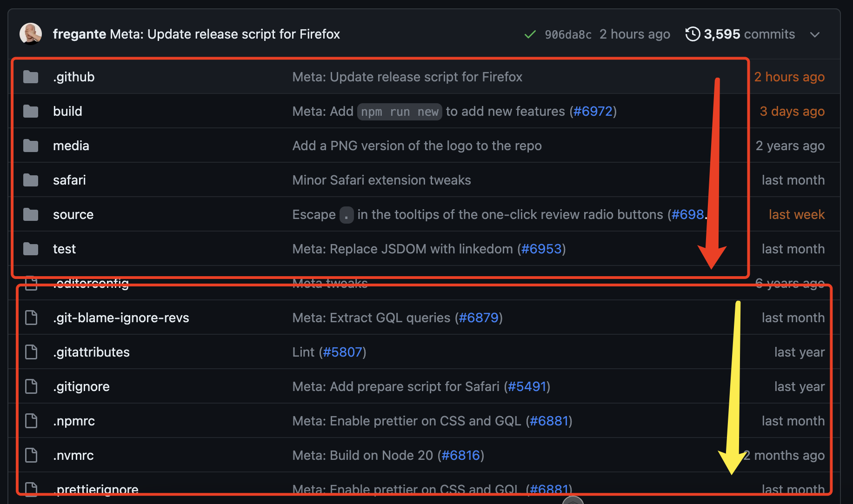Click the safari folder icon
Viewport: 853px width, 504px height.
click(30, 180)
